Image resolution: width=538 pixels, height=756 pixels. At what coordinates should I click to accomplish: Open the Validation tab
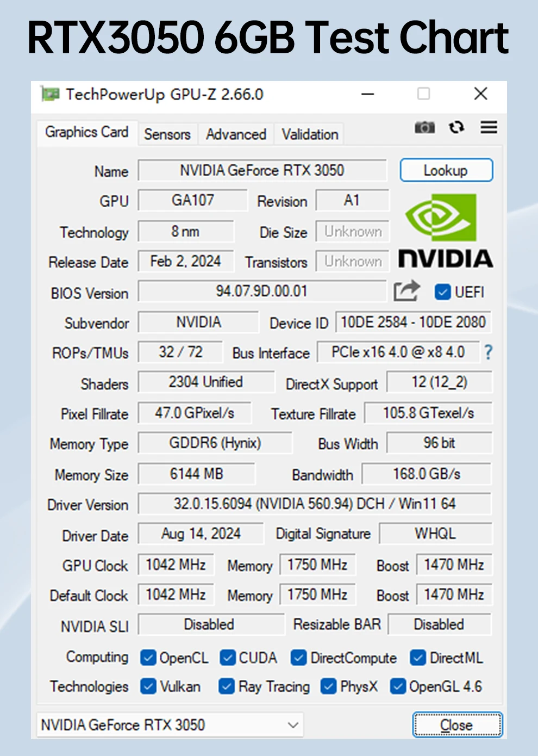pyautogui.click(x=310, y=134)
